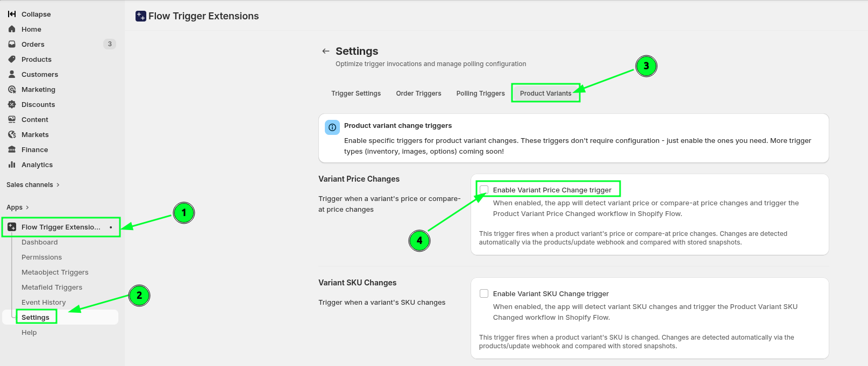
Task: Click the back arrow beside Settings
Action: (x=325, y=51)
